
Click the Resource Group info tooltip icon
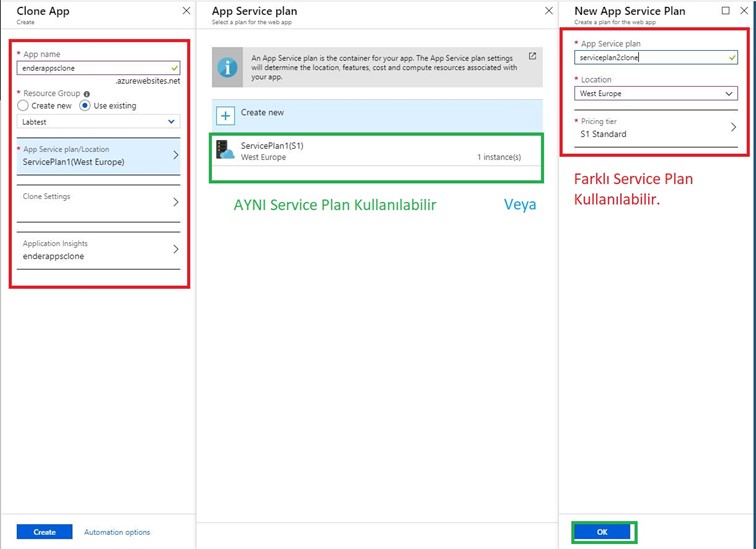tap(87, 94)
